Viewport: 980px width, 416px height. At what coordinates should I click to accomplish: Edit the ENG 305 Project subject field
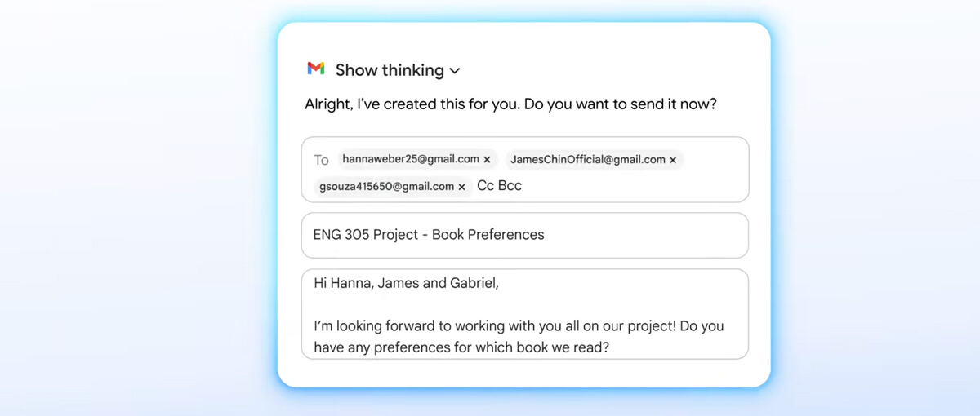point(524,235)
